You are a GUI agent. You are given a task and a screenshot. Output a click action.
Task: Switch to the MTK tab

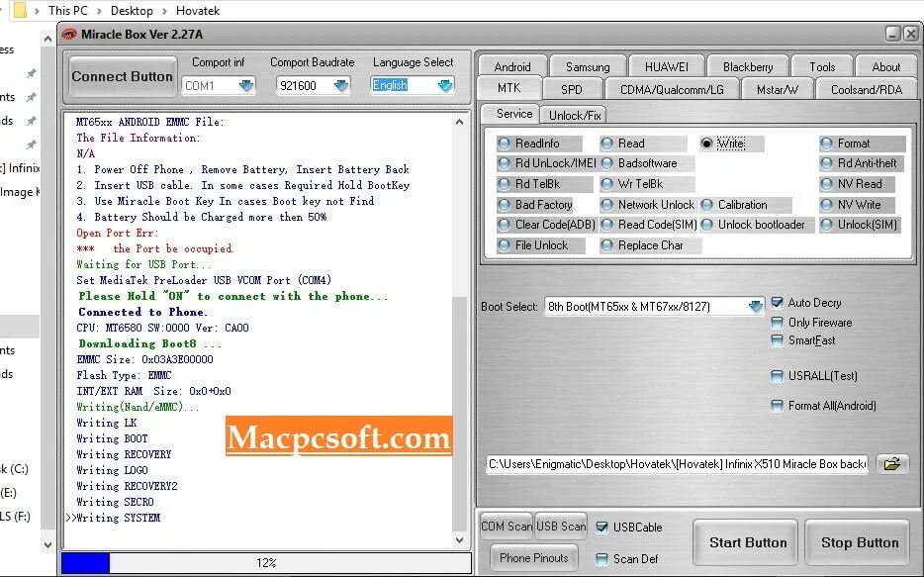[509, 88]
